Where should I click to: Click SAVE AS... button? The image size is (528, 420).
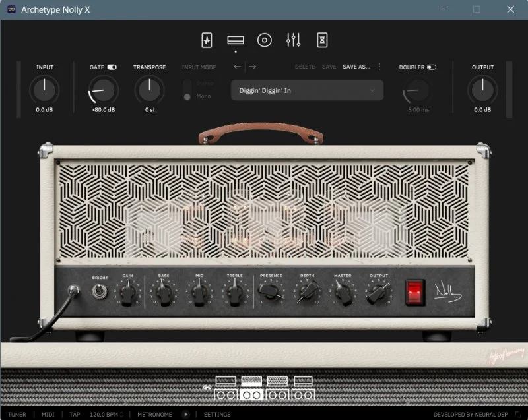point(356,67)
